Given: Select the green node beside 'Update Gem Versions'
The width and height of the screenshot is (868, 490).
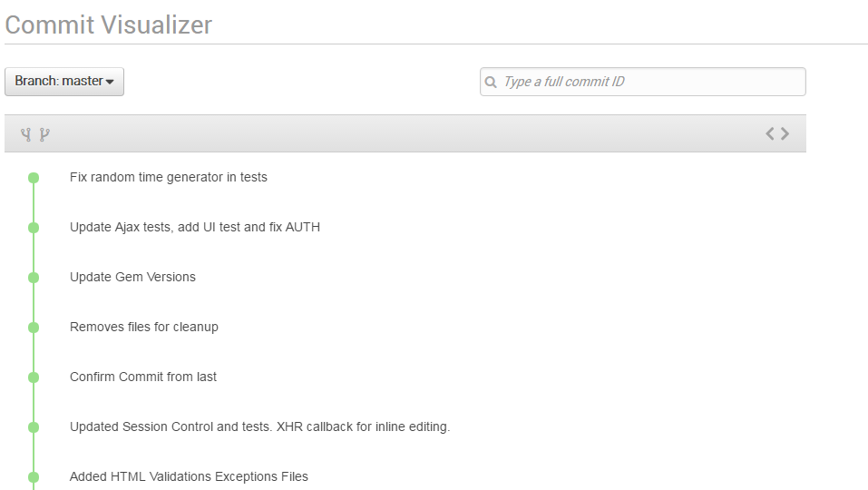Looking at the screenshot, I should [x=34, y=278].
